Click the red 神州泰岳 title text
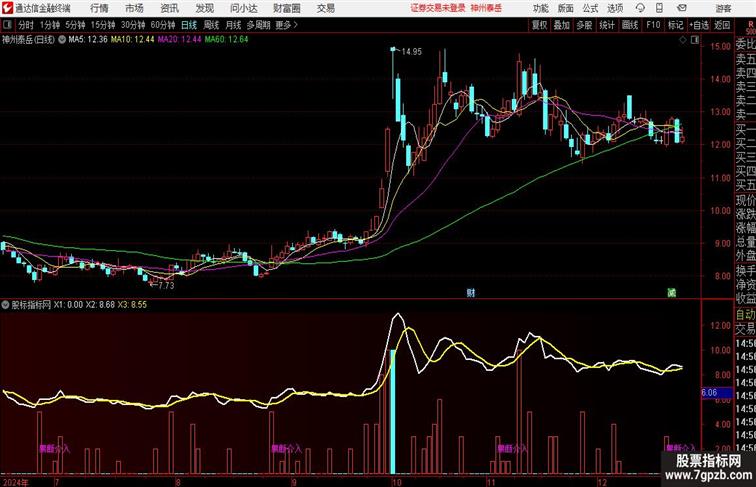Viewport: 756px width, 487px height. pos(486,8)
